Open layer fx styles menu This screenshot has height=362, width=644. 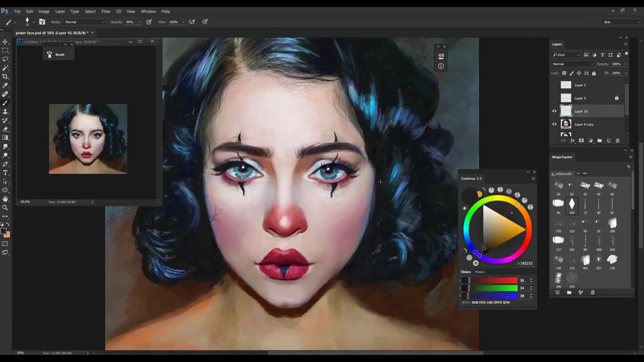click(572, 141)
